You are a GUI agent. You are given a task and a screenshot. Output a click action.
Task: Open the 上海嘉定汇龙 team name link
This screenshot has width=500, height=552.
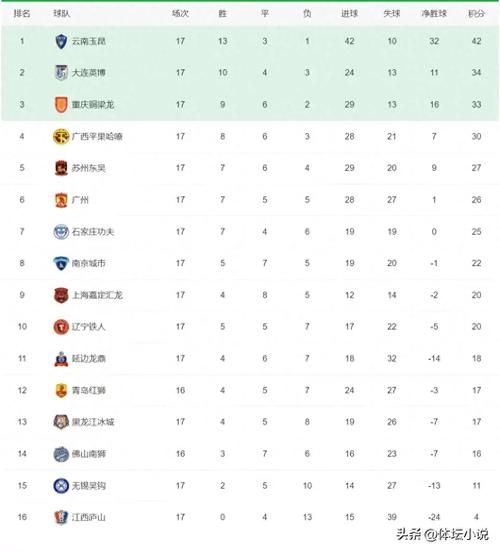pyautogui.click(x=97, y=295)
